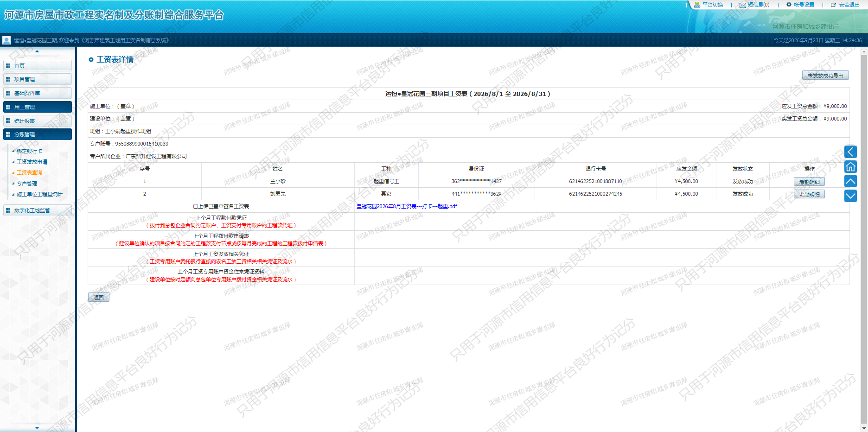Viewport: 868px width, 432px height.
Task: Click bank card 6214622521000274245
Action: [x=595, y=194]
